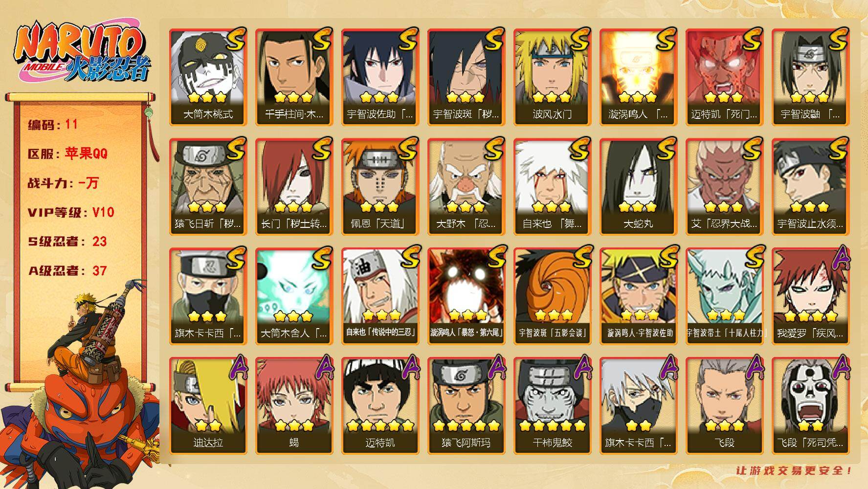
Task: Select the 猿飞阿斯玛 card
Action: [x=467, y=406]
